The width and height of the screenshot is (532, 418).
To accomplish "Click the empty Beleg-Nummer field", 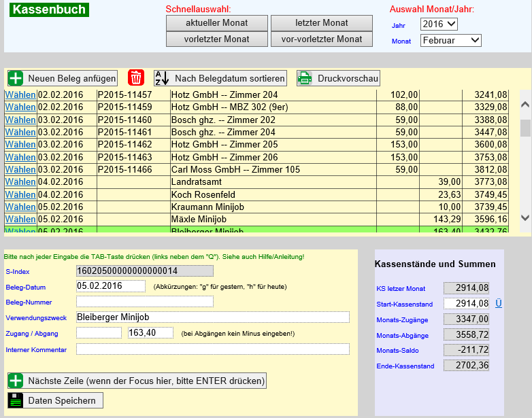I will click(x=145, y=301).
